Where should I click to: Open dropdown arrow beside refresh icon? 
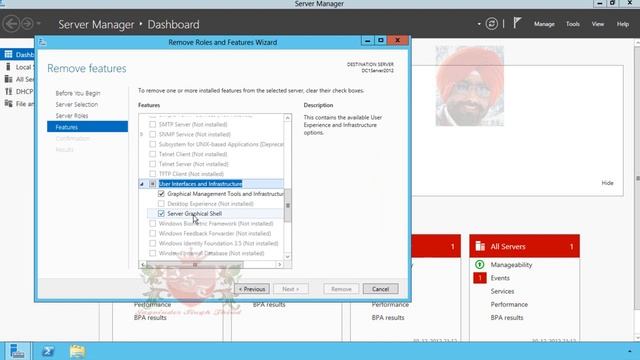(479, 24)
